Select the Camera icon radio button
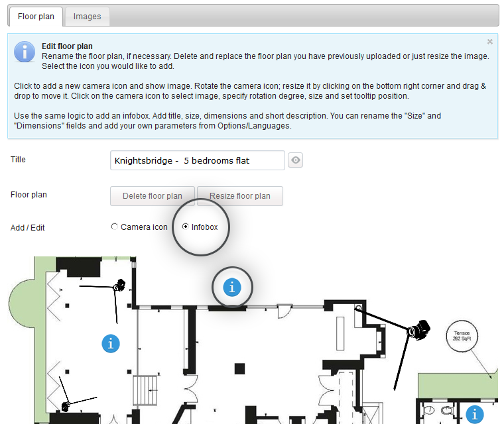 point(114,227)
